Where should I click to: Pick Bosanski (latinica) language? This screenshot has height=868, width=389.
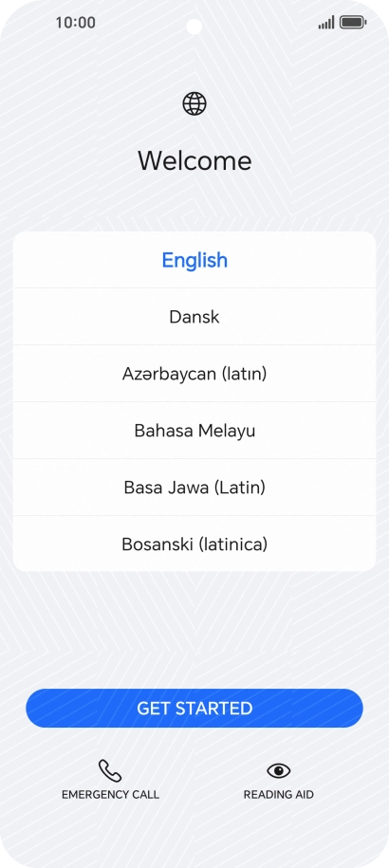click(x=194, y=545)
